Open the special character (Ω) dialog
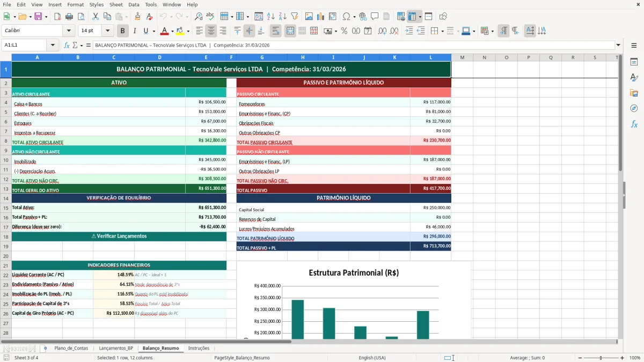Viewport: 644px width, 362px height. coord(347,16)
